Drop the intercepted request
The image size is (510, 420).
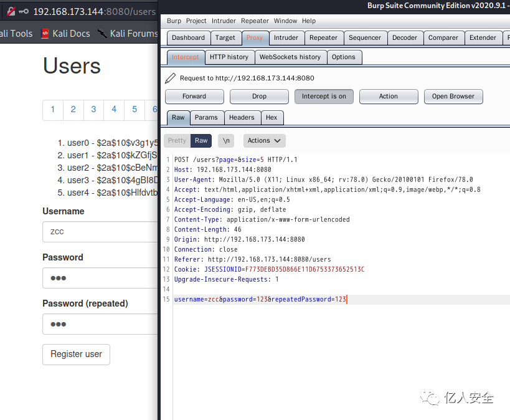pyautogui.click(x=259, y=97)
